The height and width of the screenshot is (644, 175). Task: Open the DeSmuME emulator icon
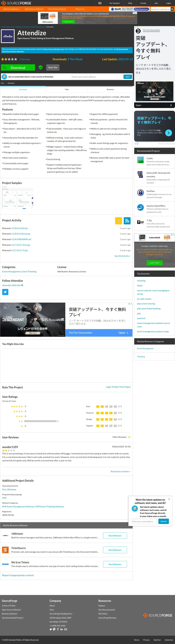click(140, 175)
